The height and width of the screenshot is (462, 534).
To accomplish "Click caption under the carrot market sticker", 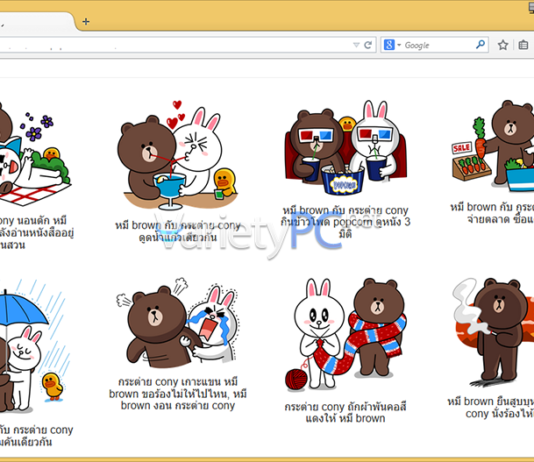I will tap(492, 213).
